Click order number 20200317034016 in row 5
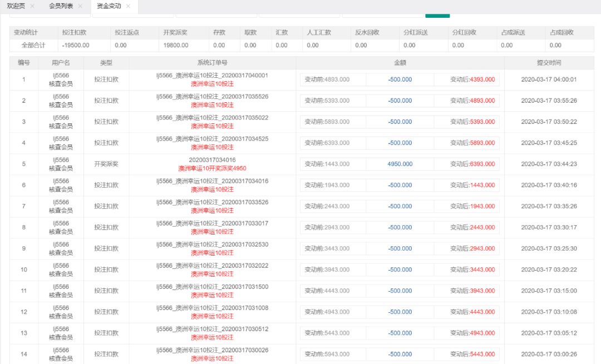This screenshot has width=601, height=364. (x=213, y=160)
